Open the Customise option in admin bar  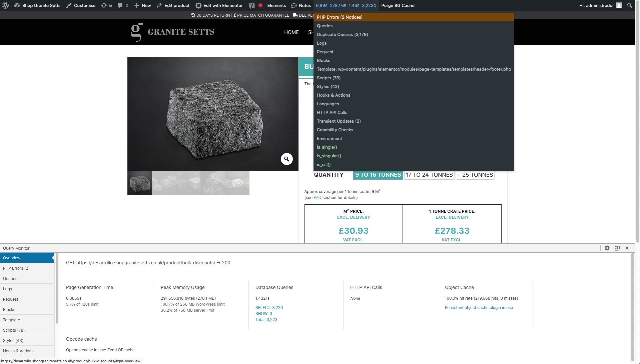81,5
